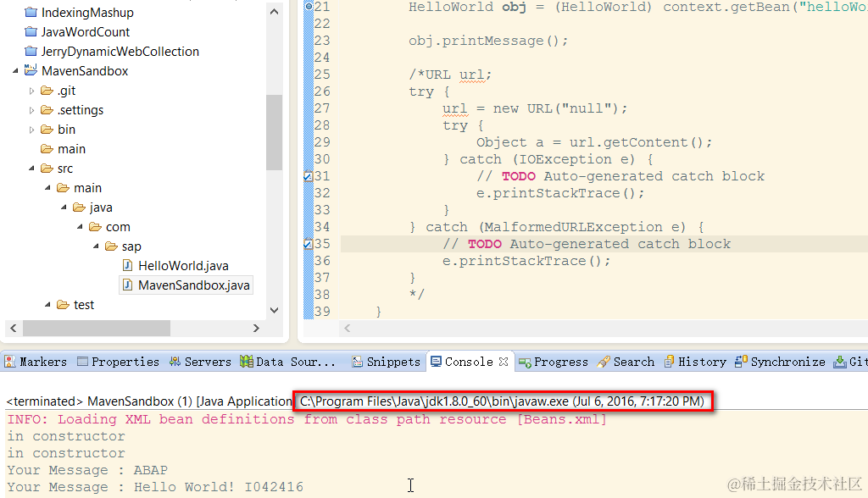Select the IndexingMashup project folder icon
The image size is (868, 498).
click(x=31, y=12)
